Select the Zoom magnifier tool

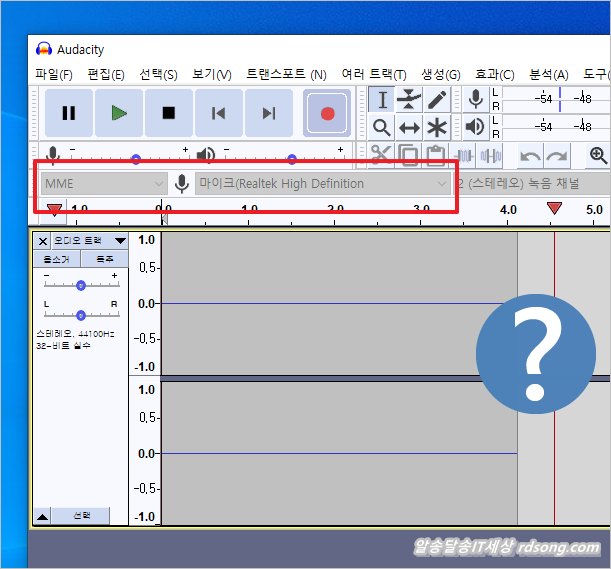pos(381,127)
